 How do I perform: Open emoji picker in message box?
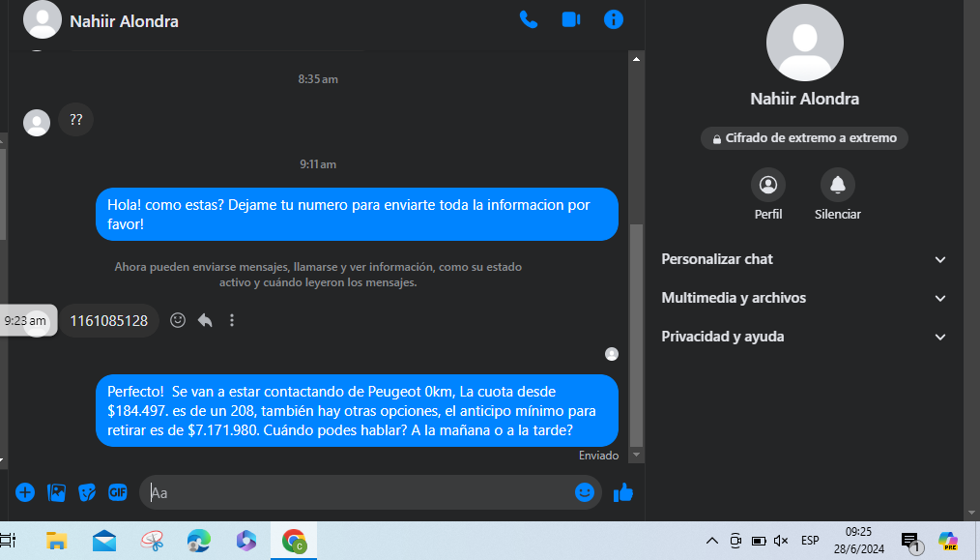[584, 492]
